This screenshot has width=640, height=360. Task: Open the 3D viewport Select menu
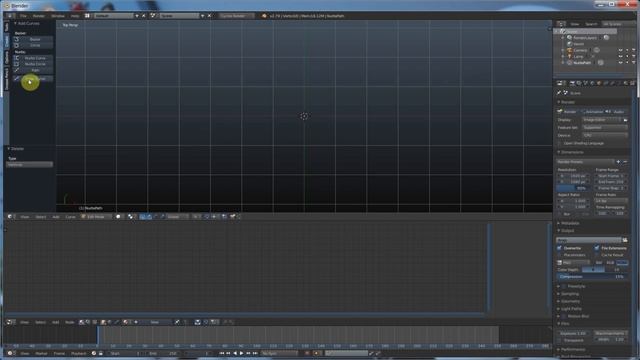(x=41, y=217)
